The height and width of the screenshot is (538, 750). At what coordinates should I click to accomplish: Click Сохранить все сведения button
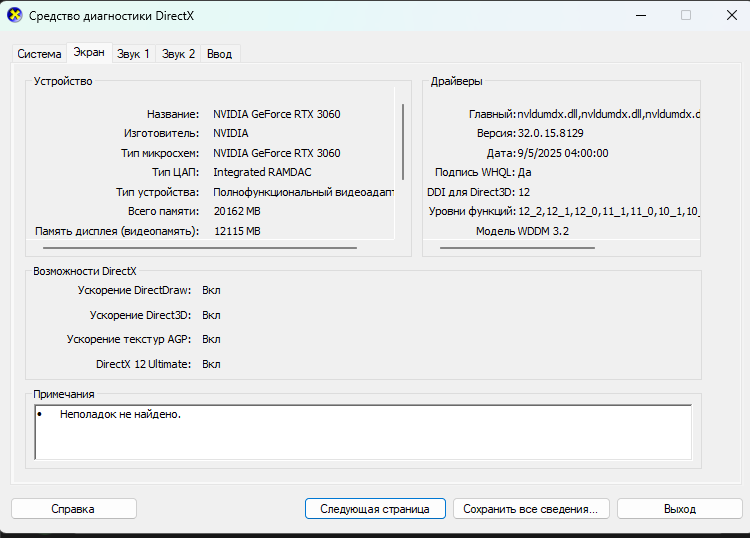pos(531,509)
